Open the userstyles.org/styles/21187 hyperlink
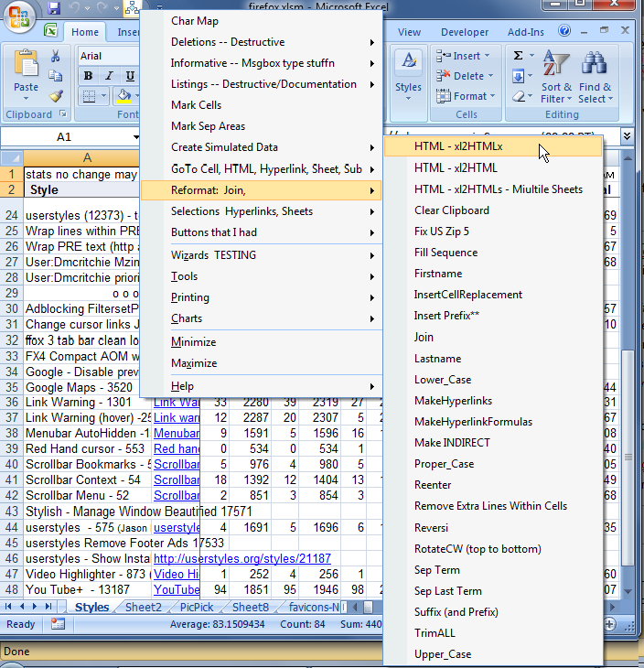Image resolution: width=644 pixels, height=668 pixels. point(241,558)
